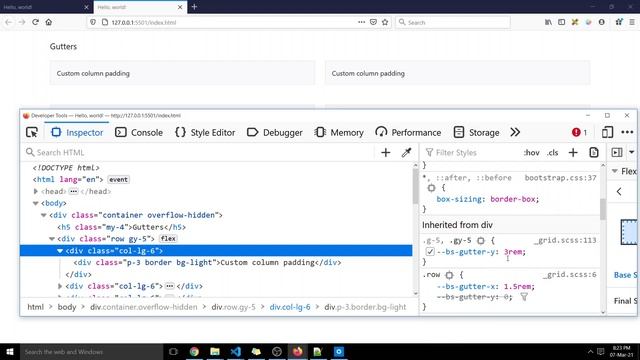Click div.container.overflow-hidden breadcrumb
The image size is (640, 360).
coord(144,307)
